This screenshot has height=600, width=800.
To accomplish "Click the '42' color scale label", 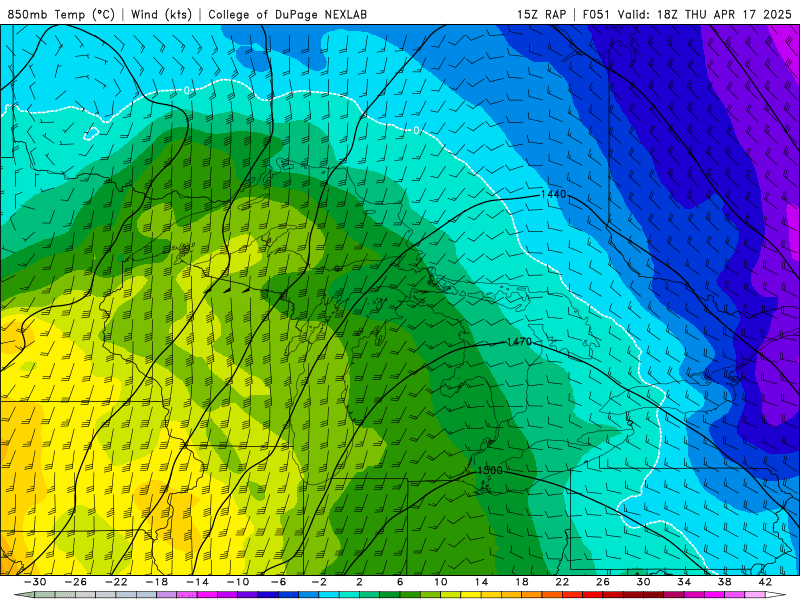I will coord(765,582).
